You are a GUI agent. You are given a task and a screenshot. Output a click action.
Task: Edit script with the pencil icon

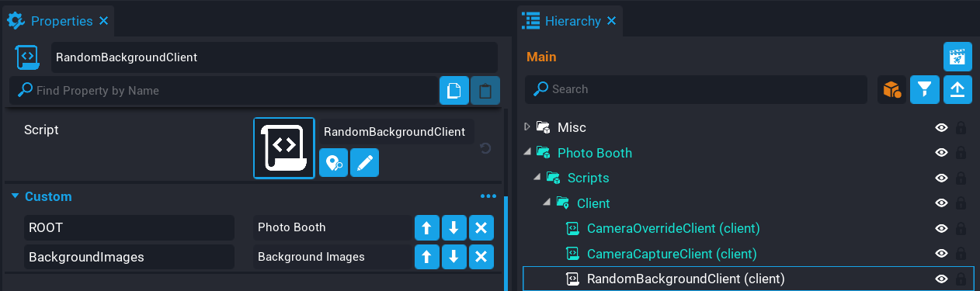pyautogui.click(x=364, y=163)
